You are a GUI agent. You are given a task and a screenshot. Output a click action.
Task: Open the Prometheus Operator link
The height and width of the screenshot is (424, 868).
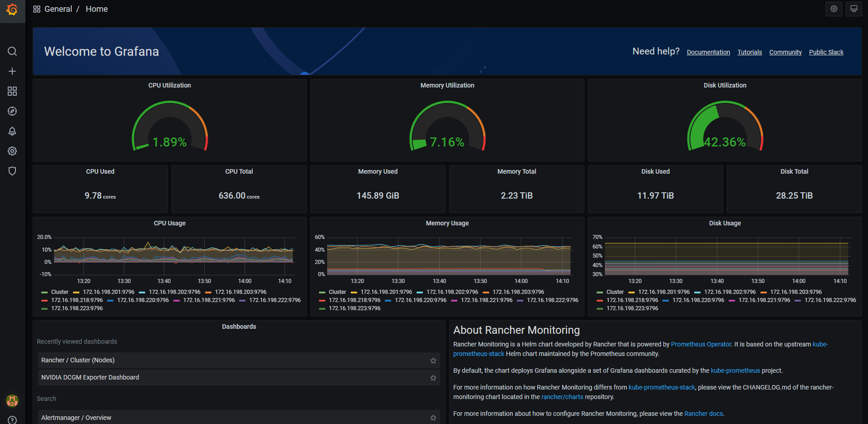click(701, 344)
